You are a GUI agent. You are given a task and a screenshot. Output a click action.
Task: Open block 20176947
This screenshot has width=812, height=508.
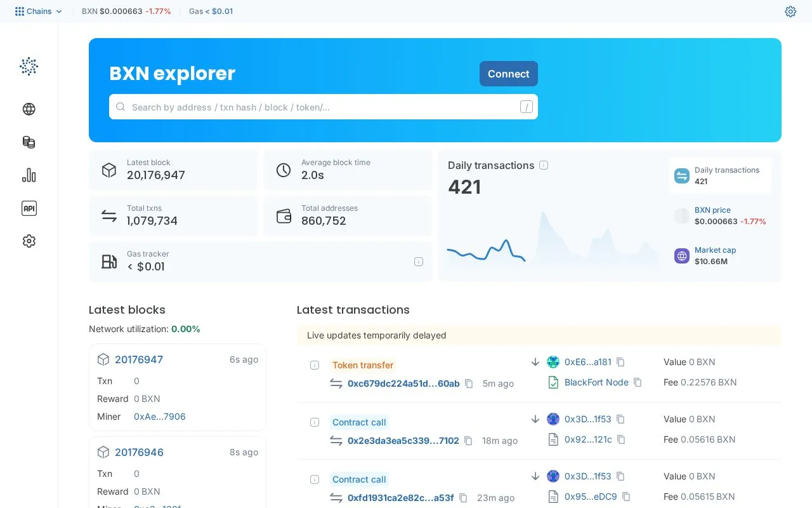click(x=139, y=359)
